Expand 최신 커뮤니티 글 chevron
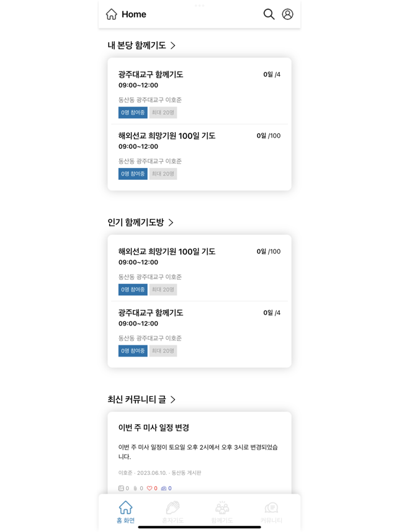This screenshot has height=532, width=399. click(x=173, y=399)
